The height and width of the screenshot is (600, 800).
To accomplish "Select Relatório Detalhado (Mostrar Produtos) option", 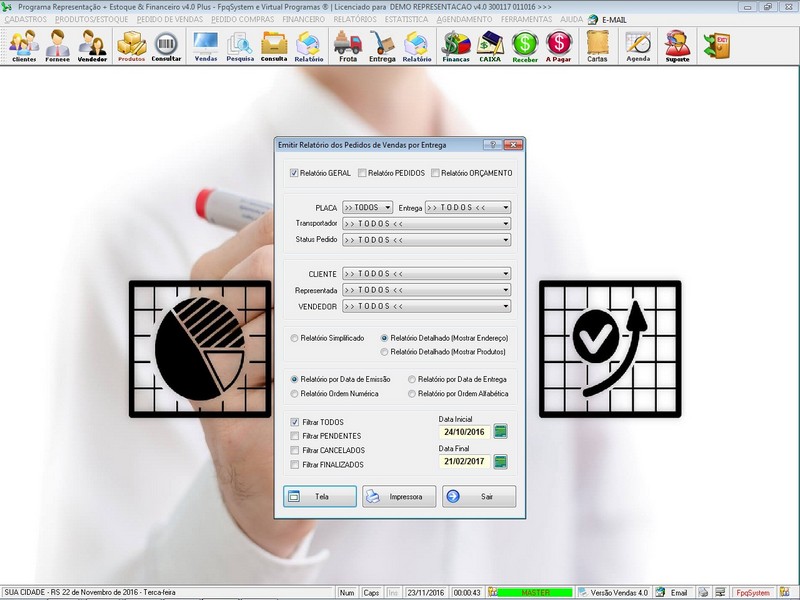I will pos(384,352).
